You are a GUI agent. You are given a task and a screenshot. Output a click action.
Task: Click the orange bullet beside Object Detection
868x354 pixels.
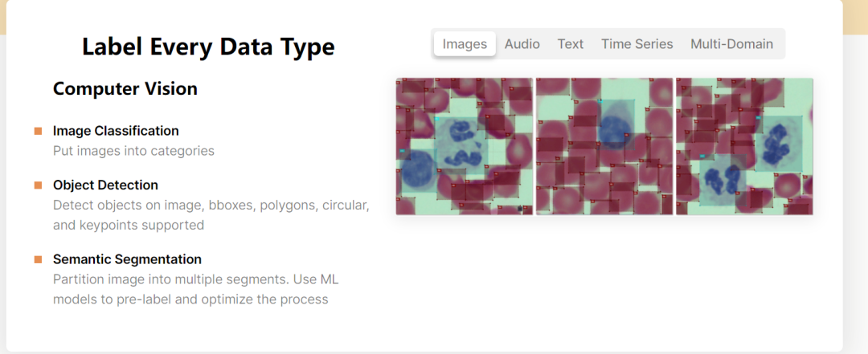(38, 185)
